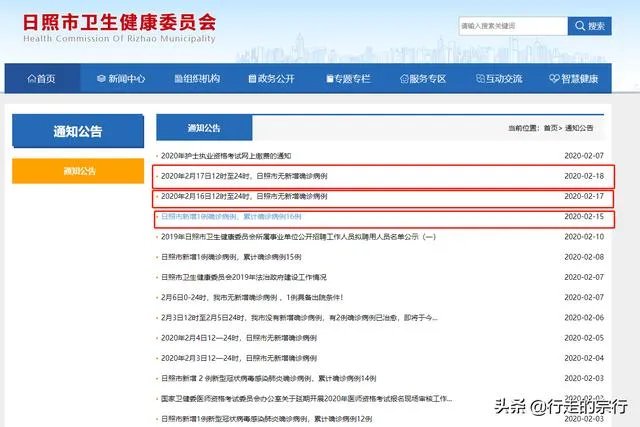Click the heart icon beside 智慧健康
640x427 pixels.
point(554,79)
